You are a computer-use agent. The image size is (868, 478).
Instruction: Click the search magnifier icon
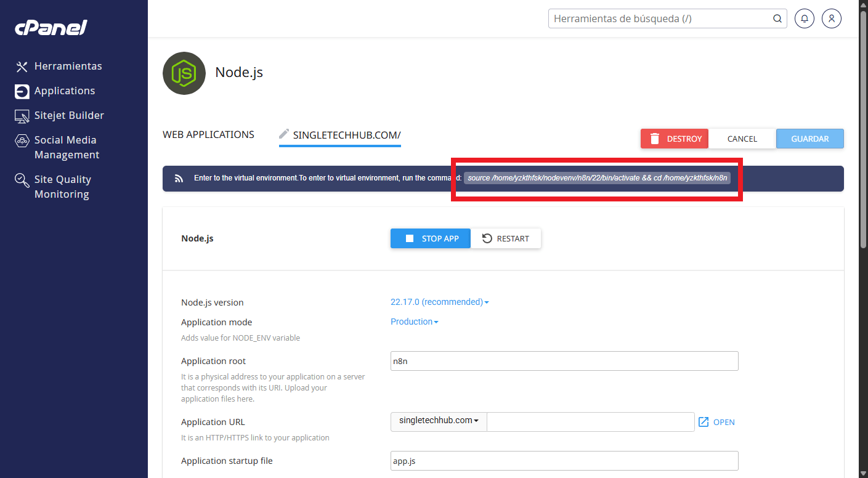point(777,18)
